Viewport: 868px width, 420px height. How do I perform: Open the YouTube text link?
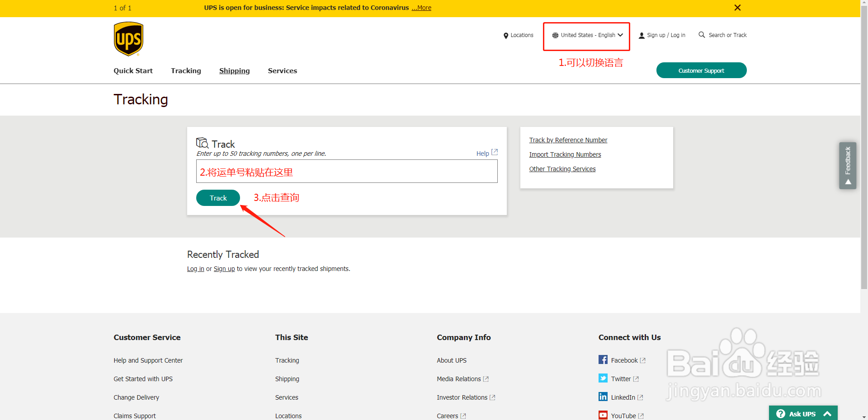[623, 416]
